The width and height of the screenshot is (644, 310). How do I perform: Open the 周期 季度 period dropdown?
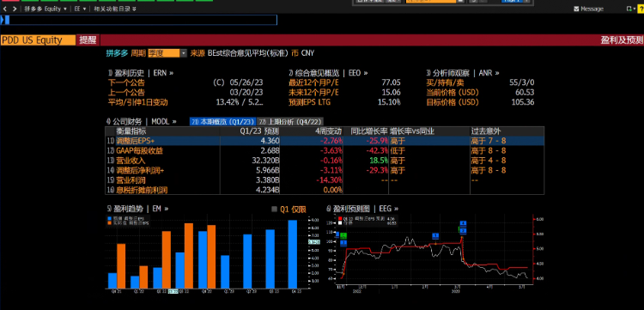(167, 53)
